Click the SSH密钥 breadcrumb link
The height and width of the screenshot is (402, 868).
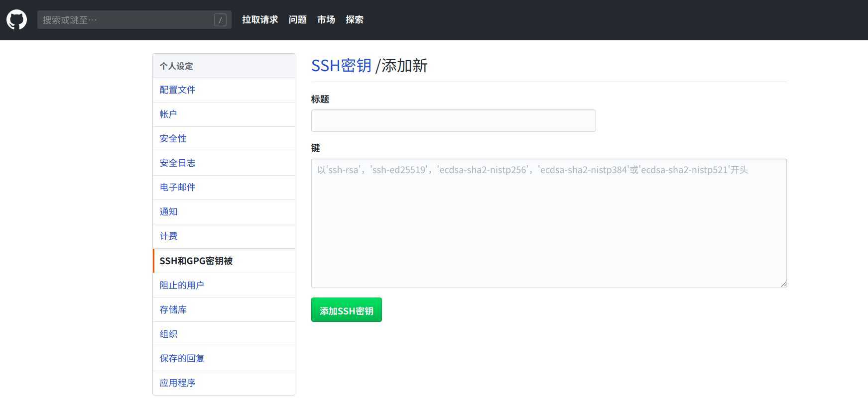(x=341, y=66)
